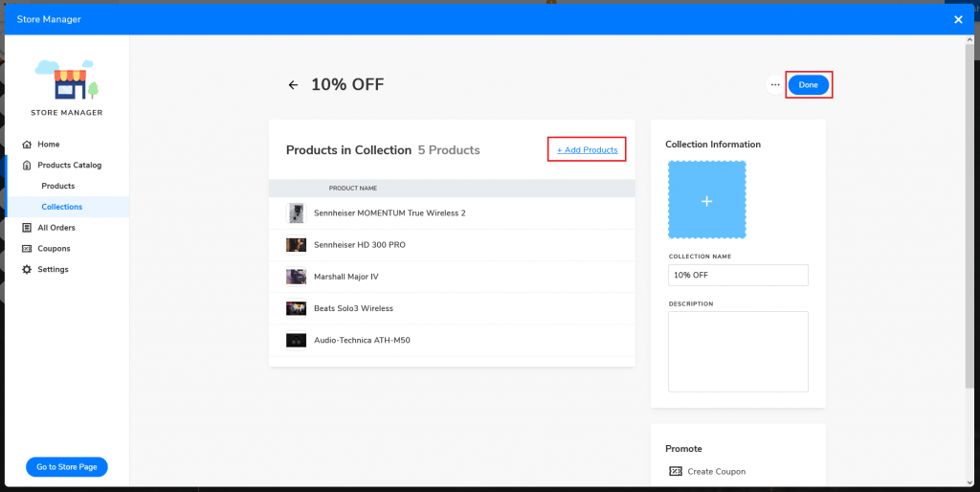Viewport: 980px width, 492px height.
Task: Click the + Add Products link
Action: pyautogui.click(x=587, y=150)
